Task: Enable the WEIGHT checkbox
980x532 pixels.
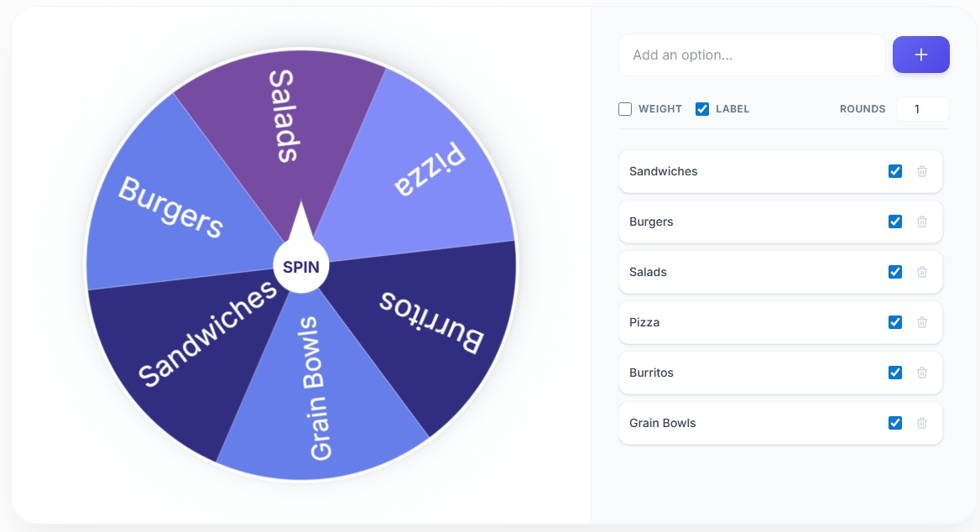Action: click(625, 109)
